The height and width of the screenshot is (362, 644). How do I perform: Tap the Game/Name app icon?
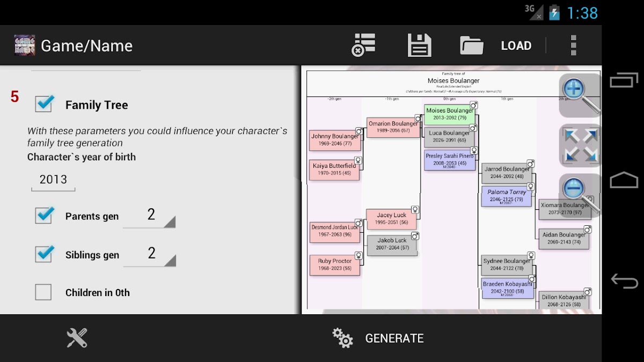point(25,46)
